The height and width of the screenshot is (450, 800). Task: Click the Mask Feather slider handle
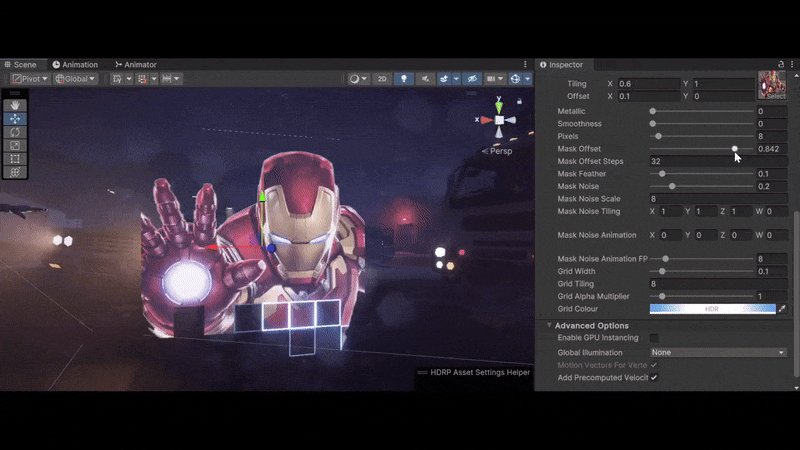click(662, 173)
